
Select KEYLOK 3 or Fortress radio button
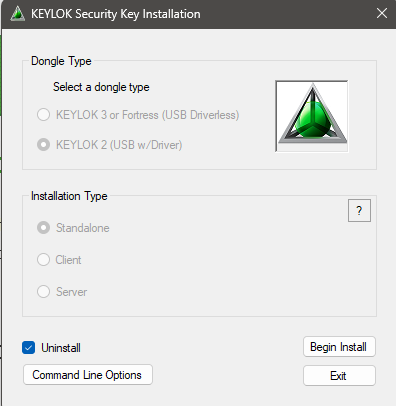(43, 115)
